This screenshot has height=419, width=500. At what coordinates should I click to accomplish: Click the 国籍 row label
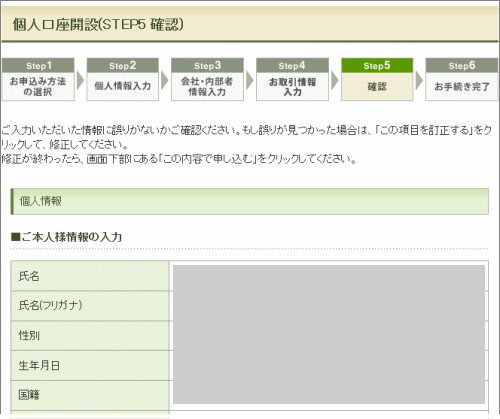coord(90,395)
